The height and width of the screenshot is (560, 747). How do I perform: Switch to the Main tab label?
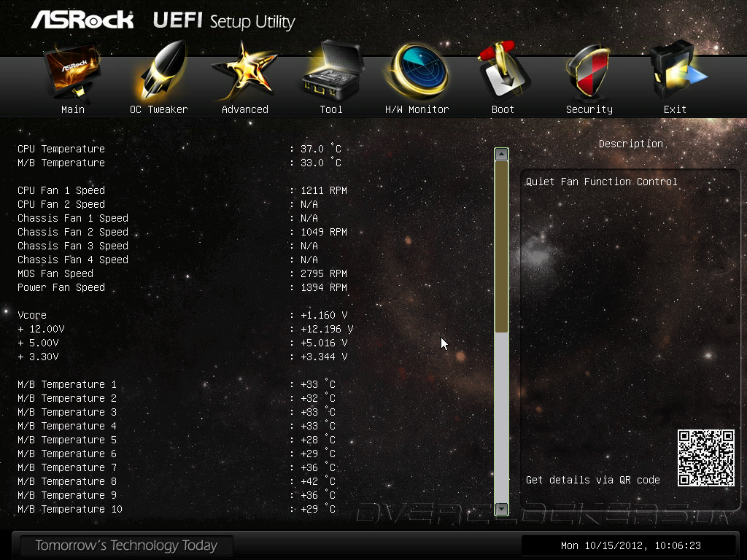coord(73,109)
